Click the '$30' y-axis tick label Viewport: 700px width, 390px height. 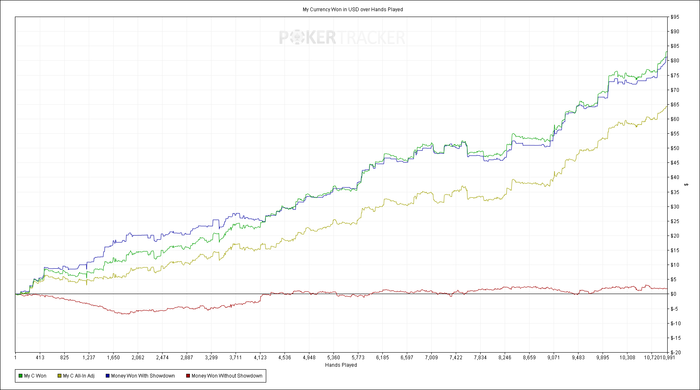[x=675, y=207]
